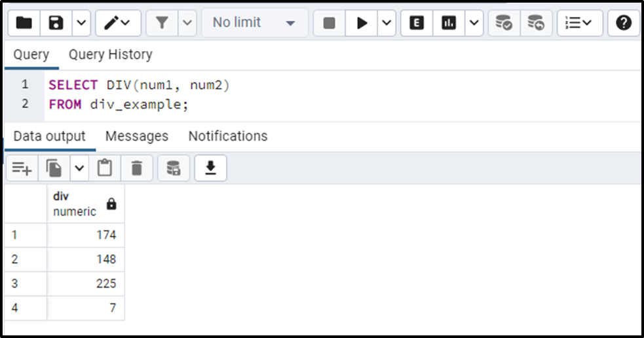Image resolution: width=644 pixels, height=338 pixels.
Task: Stop the running query
Action: [329, 23]
